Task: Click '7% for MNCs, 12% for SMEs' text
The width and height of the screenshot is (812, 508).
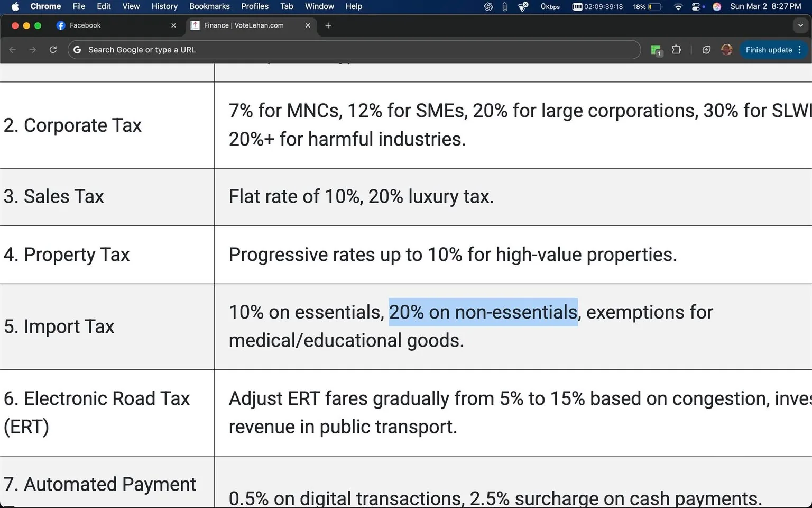Action: point(348,111)
